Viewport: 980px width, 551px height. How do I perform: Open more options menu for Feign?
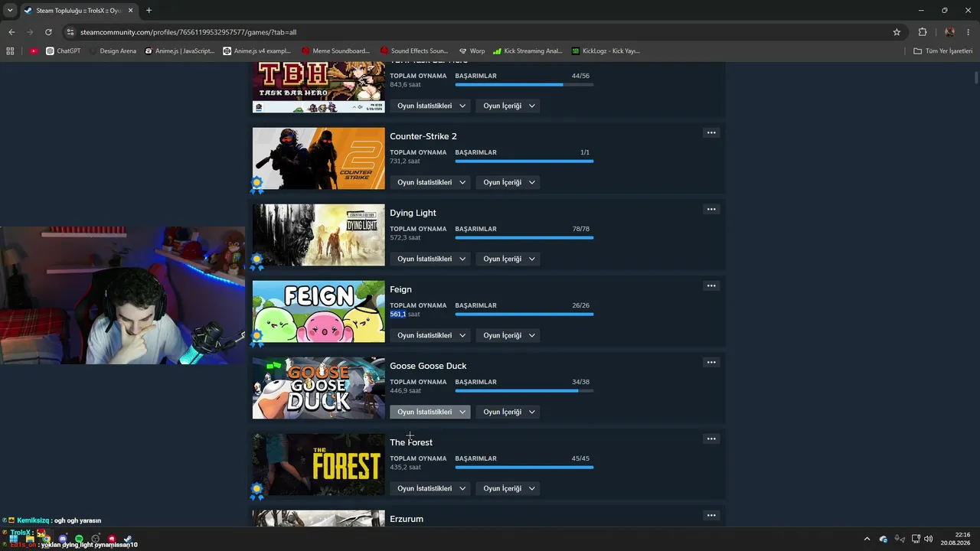711,286
